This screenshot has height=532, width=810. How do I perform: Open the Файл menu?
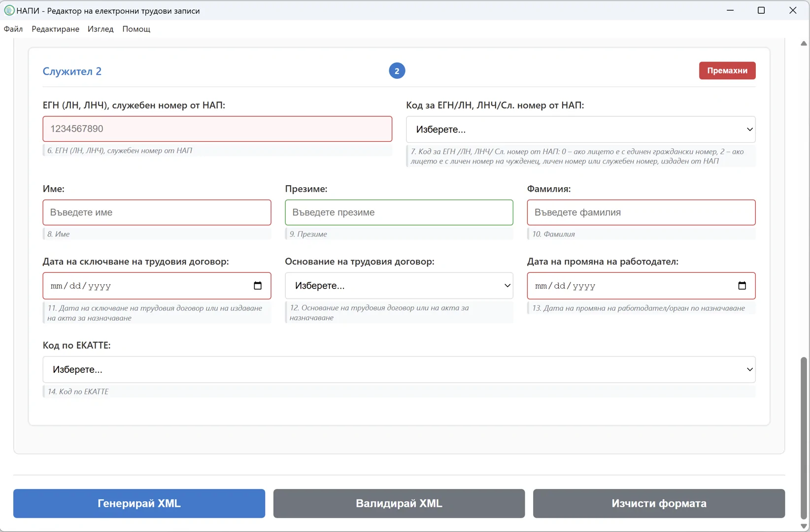pyautogui.click(x=13, y=29)
